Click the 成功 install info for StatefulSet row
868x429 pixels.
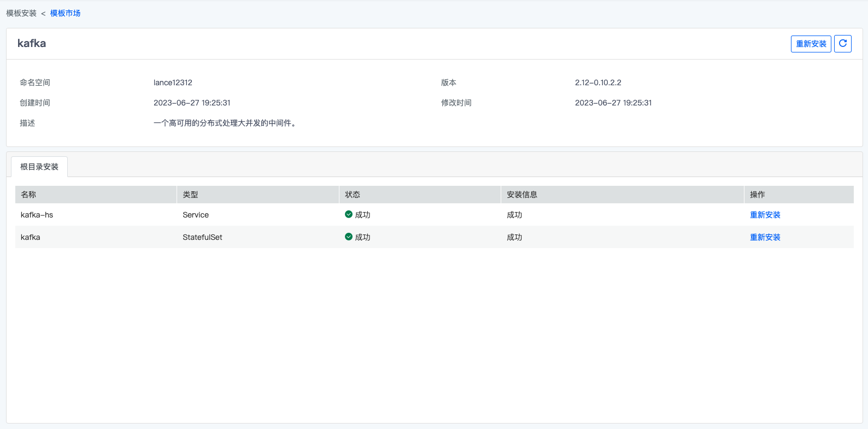coord(514,237)
